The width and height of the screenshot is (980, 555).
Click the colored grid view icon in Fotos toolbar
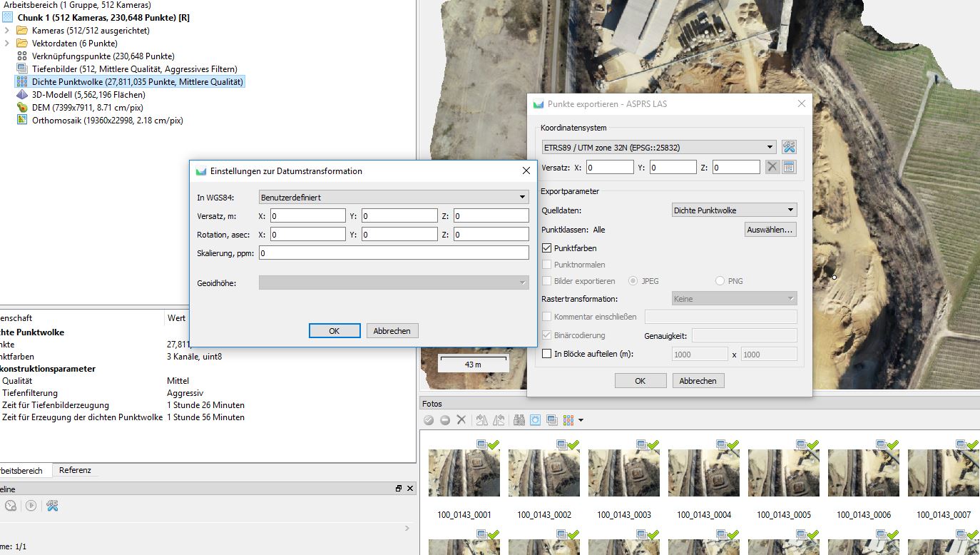pyautogui.click(x=568, y=420)
